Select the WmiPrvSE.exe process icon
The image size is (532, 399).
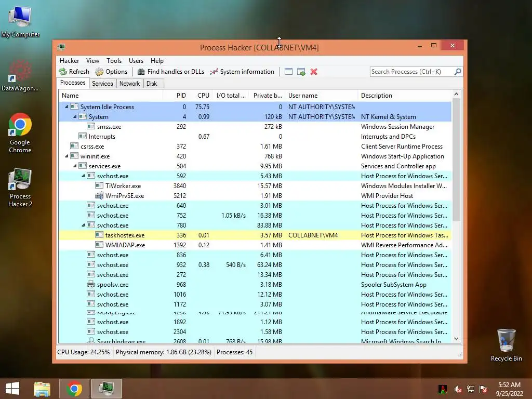click(99, 195)
